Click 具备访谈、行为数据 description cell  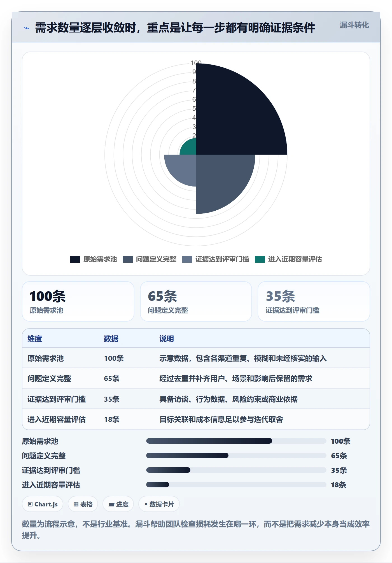228,399
